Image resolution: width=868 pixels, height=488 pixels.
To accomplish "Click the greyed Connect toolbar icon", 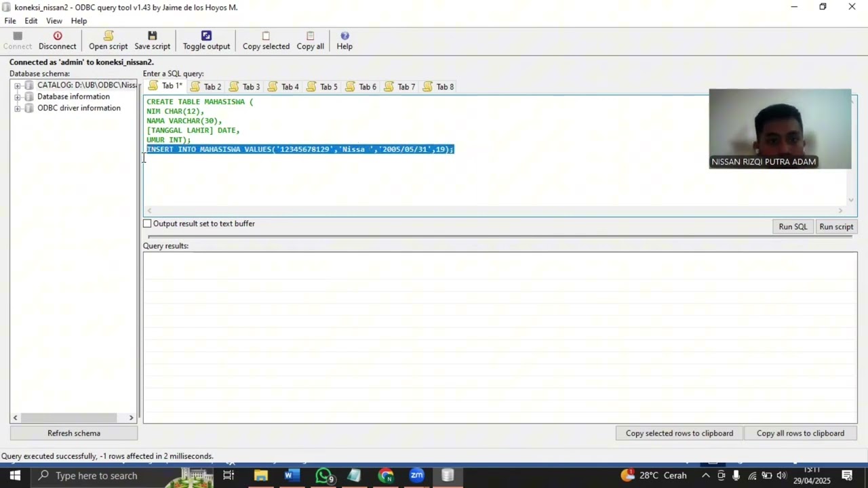I will (x=18, y=41).
